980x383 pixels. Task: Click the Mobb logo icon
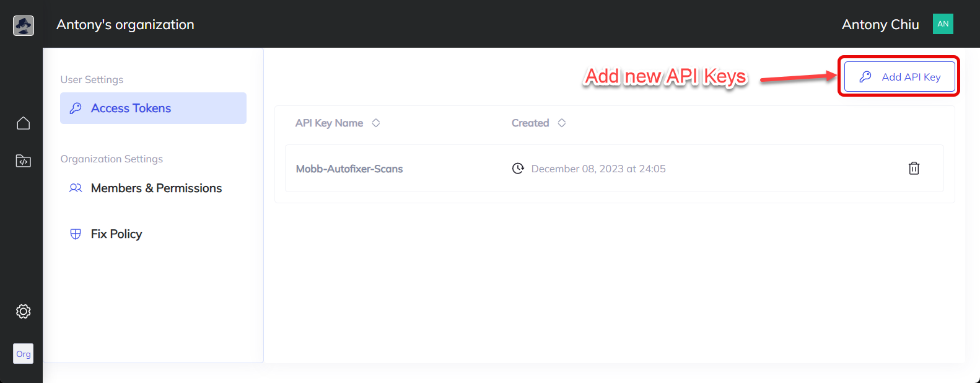click(x=24, y=25)
